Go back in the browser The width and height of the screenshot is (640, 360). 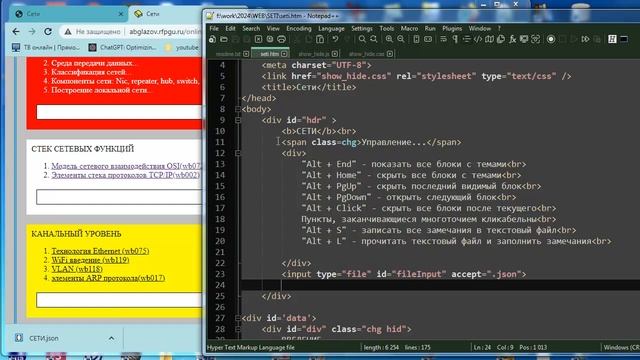tap(16, 31)
